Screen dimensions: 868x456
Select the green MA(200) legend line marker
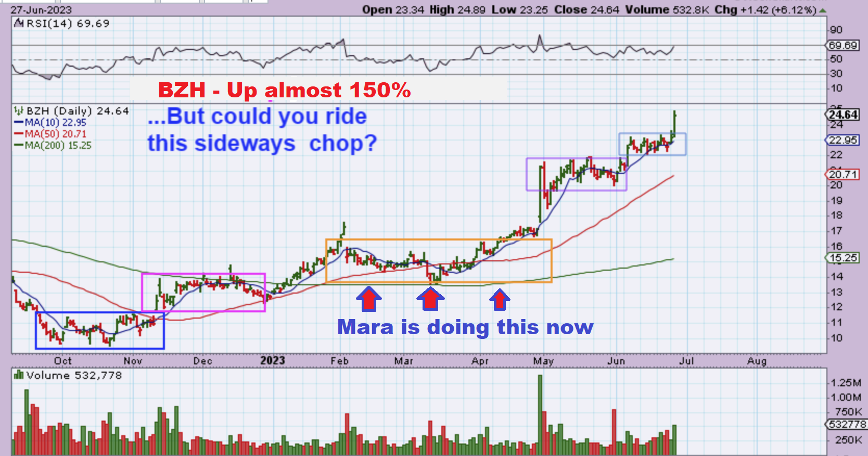click(19, 145)
